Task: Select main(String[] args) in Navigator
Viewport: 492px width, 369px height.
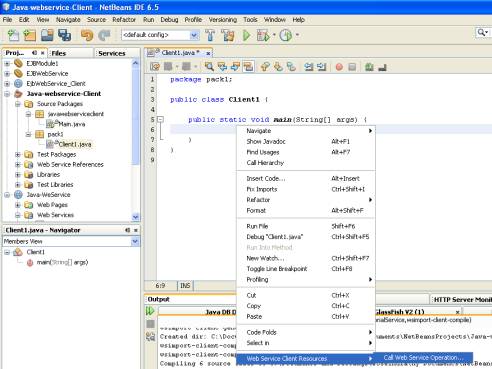Action: pyautogui.click(x=62, y=262)
